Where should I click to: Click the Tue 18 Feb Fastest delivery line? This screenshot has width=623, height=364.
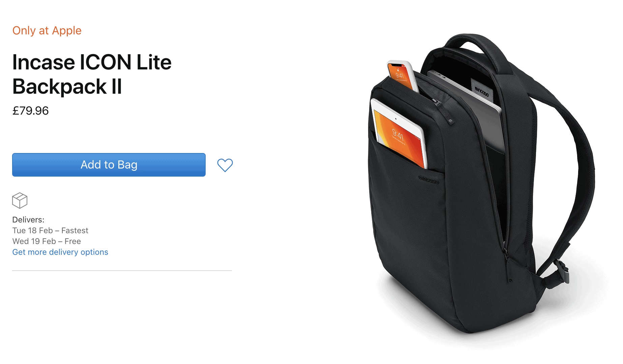[x=50, y=231]
